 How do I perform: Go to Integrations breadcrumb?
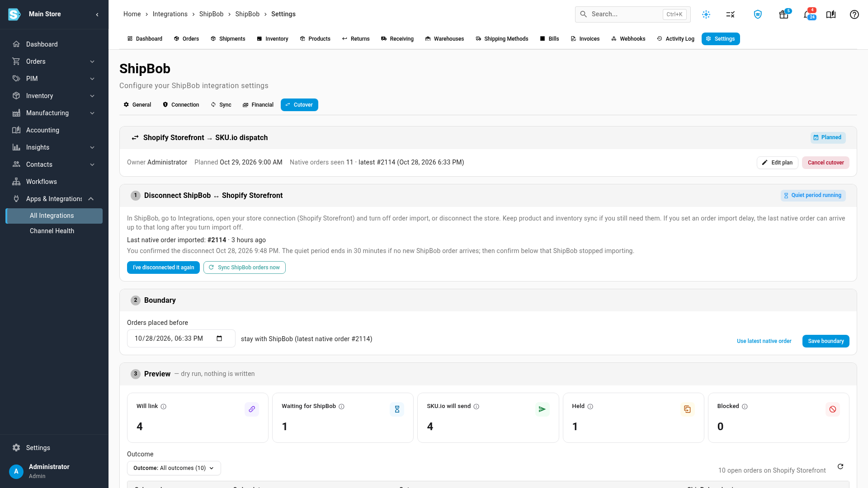(x=170, y=14)
